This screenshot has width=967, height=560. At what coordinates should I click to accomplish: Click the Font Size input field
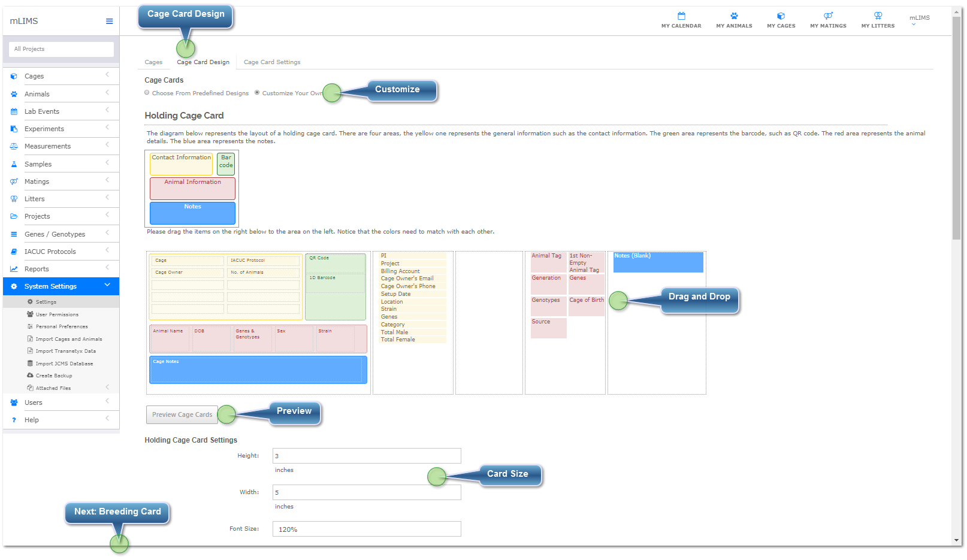pyautogui.click(x=367, y=529)
